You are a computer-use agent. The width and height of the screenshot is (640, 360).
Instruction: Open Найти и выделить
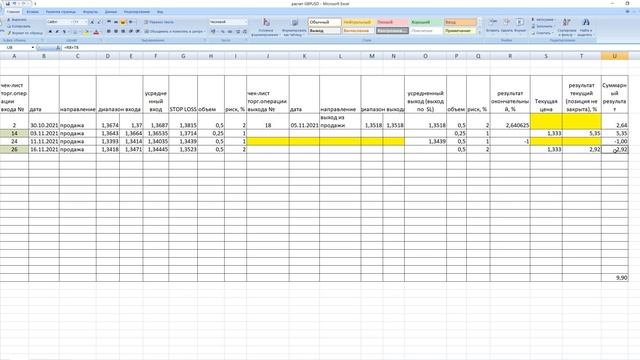(x=585, y=27)
